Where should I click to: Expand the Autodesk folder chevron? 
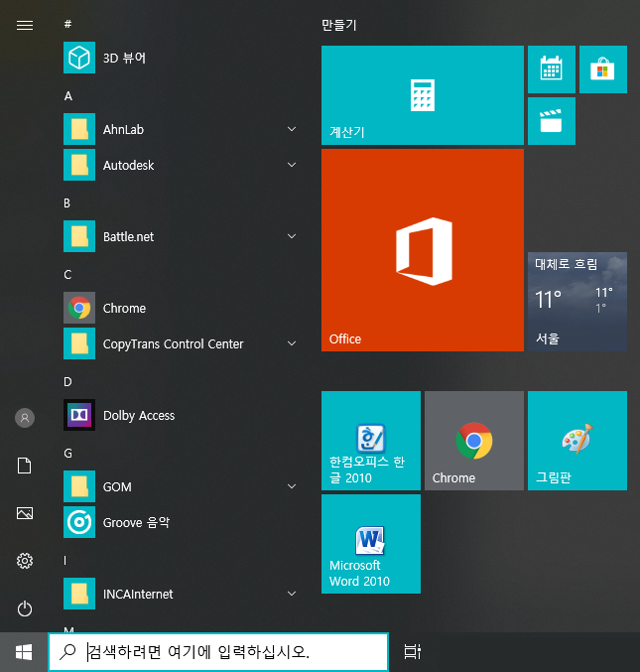pos(292,165)
